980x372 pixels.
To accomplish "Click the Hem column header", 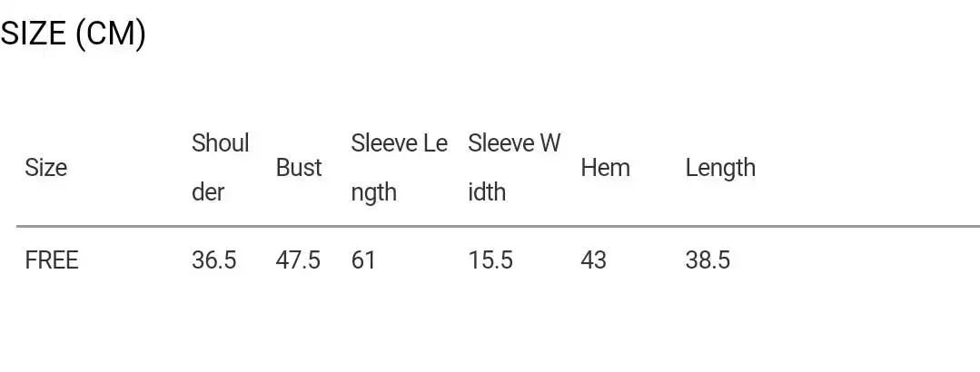I will point(605,168).
